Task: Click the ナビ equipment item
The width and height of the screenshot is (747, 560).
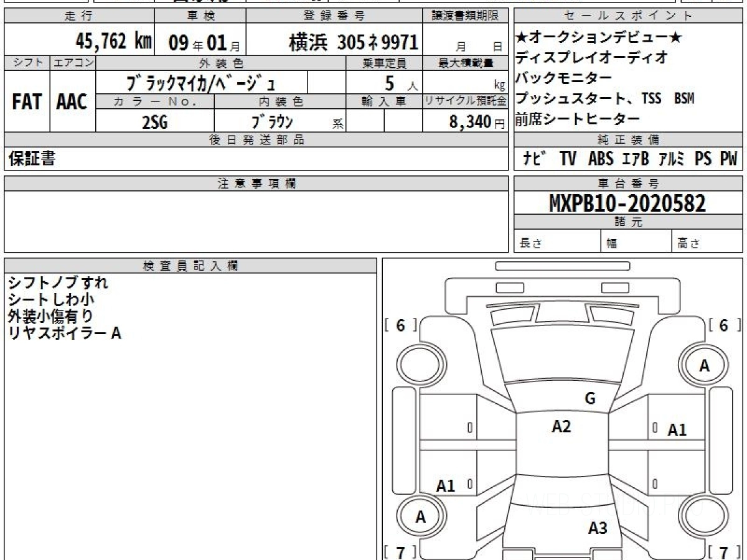Action: click(x=535, y=159)
